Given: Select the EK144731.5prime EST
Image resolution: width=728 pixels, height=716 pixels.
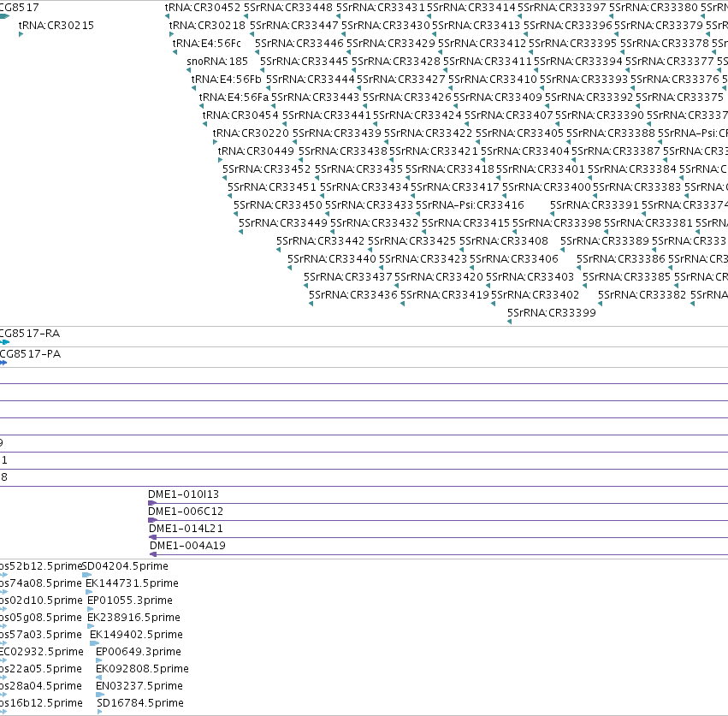Looking at the screenshot, I should 133,583.
